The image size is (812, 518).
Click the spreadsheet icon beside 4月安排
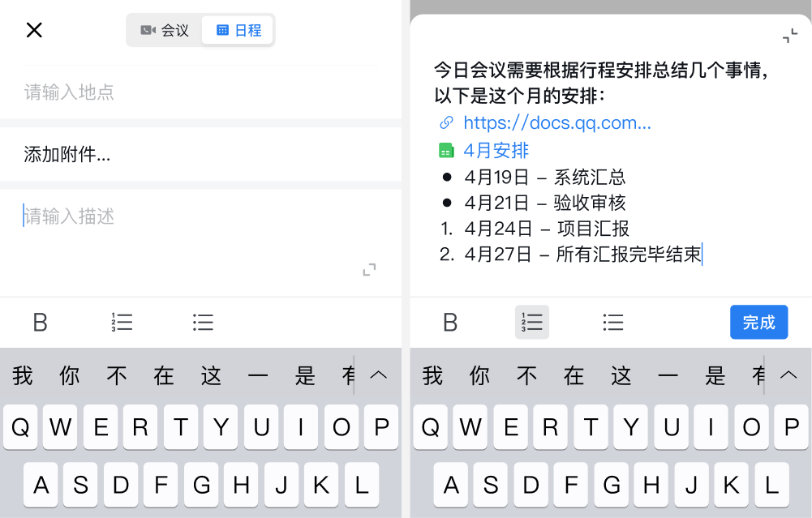coord(445,149)
